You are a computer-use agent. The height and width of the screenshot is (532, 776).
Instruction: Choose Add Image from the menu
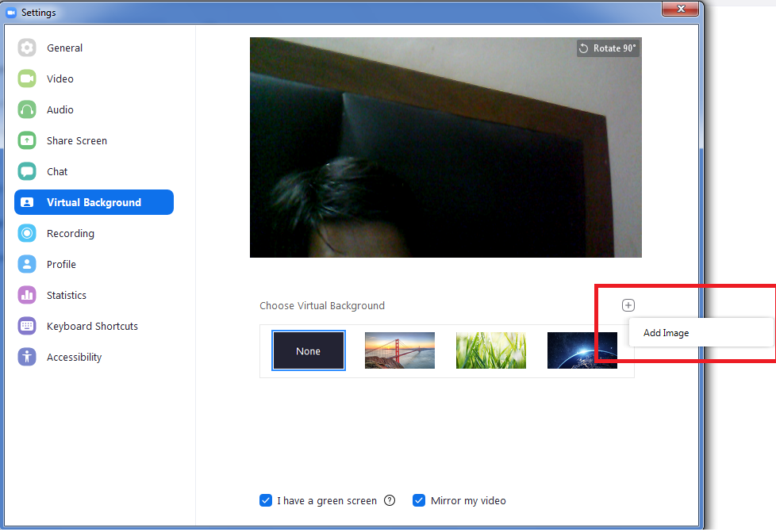click(x=666, y=332)
